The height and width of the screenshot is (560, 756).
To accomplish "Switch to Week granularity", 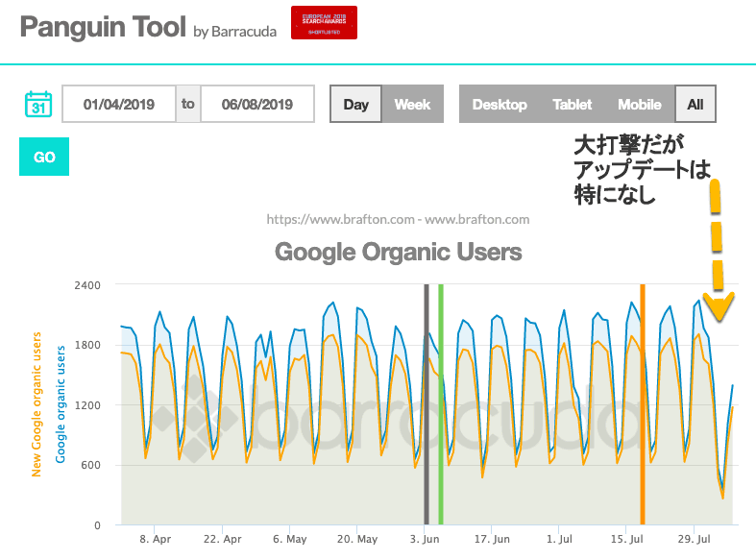I will click(412, 104).
